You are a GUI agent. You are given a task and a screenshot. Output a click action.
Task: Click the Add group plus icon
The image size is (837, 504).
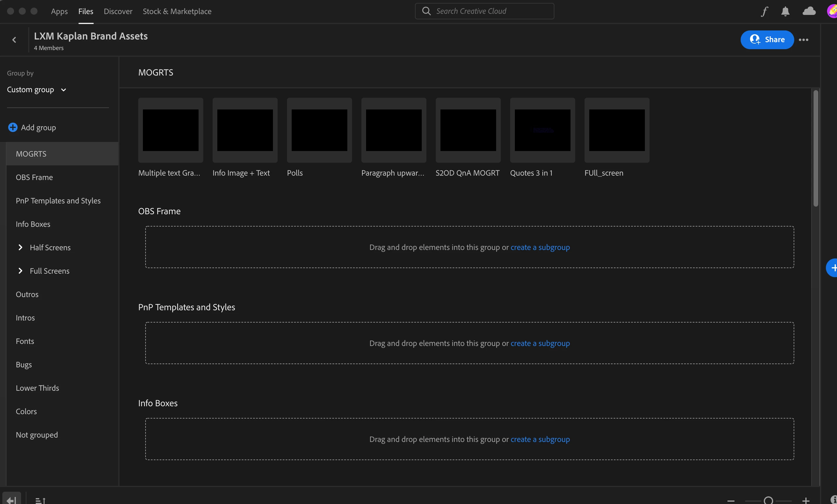(13, 127)
